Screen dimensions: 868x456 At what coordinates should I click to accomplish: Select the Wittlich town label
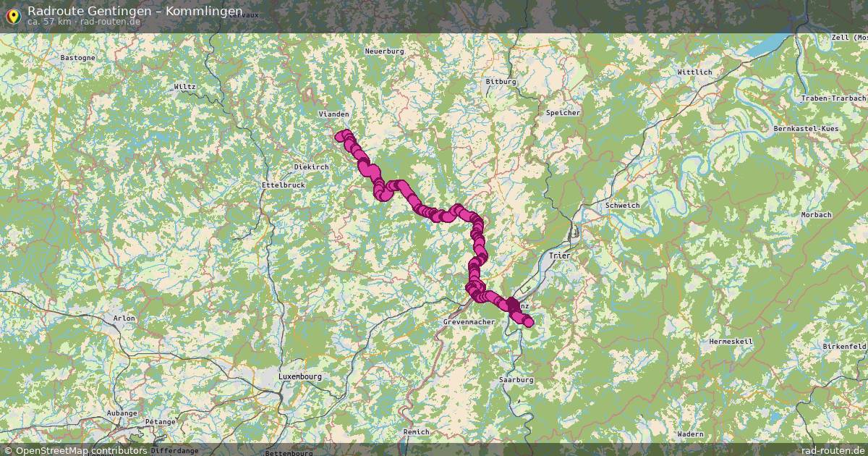tap(694, 72)
